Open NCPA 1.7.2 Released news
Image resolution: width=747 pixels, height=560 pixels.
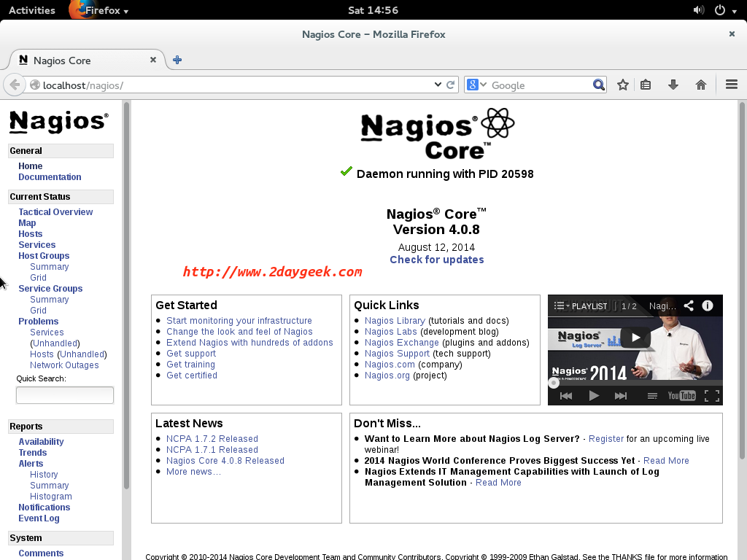[212, 438]
